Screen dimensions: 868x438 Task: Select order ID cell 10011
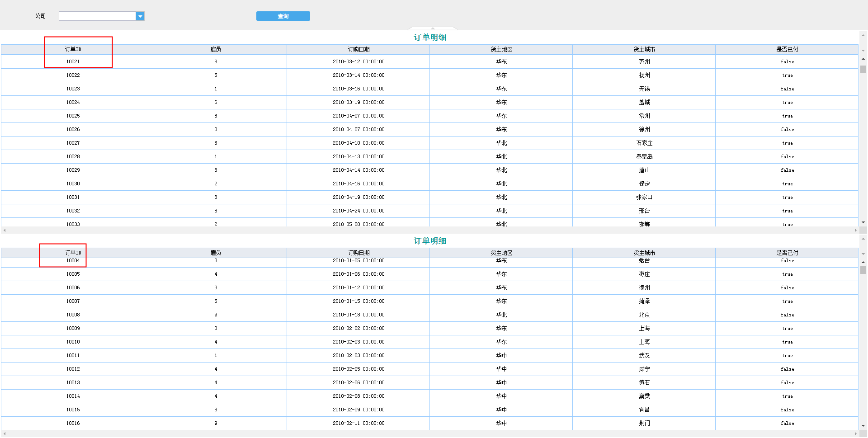73,355
